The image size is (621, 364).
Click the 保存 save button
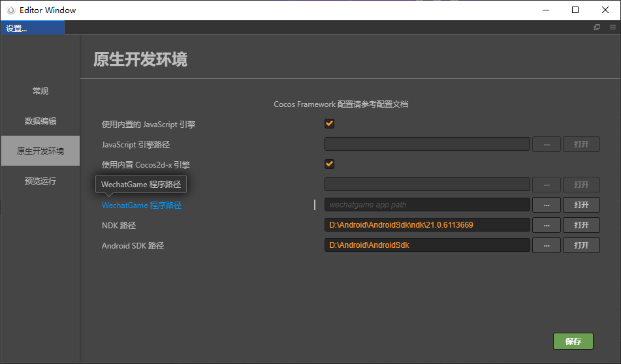(x=573, y=341)
